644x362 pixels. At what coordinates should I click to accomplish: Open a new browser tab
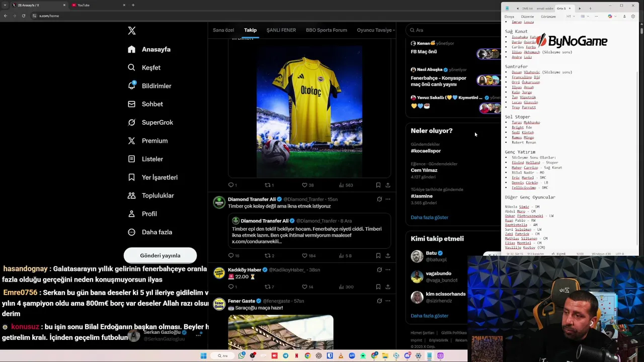(x=133, y=5)
